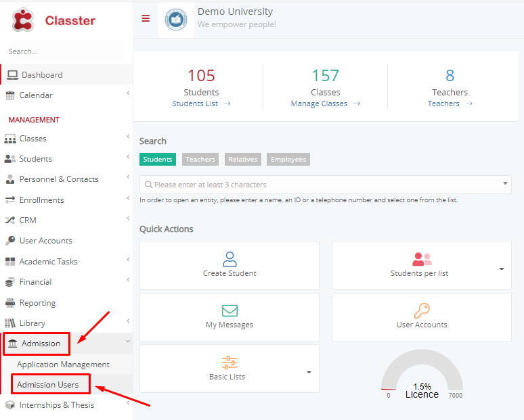
Task: Click the Enrollments arrows icon
Action: 10,200
